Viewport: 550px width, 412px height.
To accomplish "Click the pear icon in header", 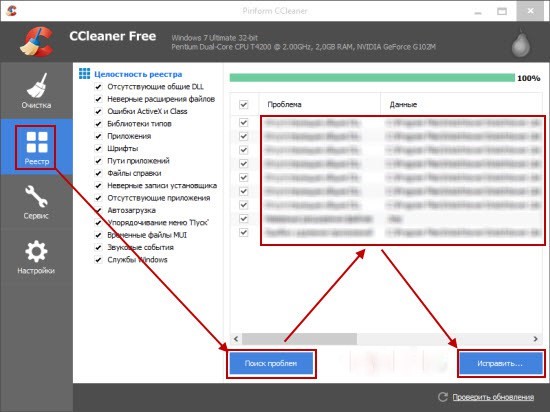I will tap(521, 45).
